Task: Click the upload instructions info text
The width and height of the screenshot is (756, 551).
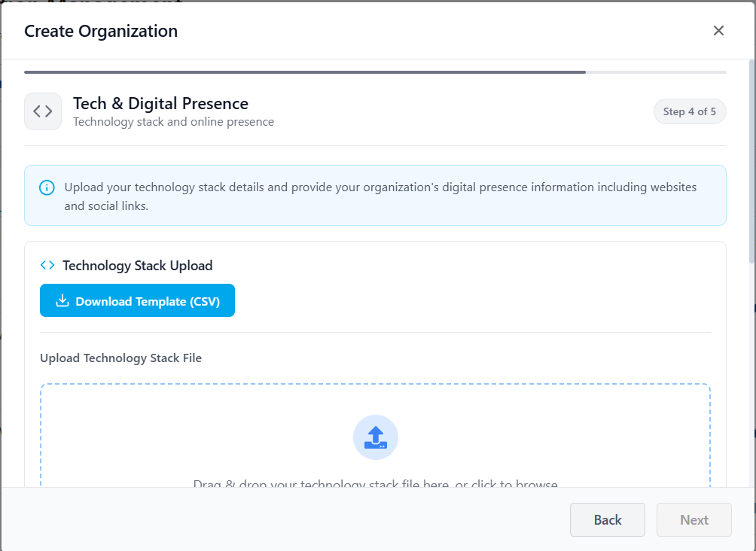Action: coord(380,196)
